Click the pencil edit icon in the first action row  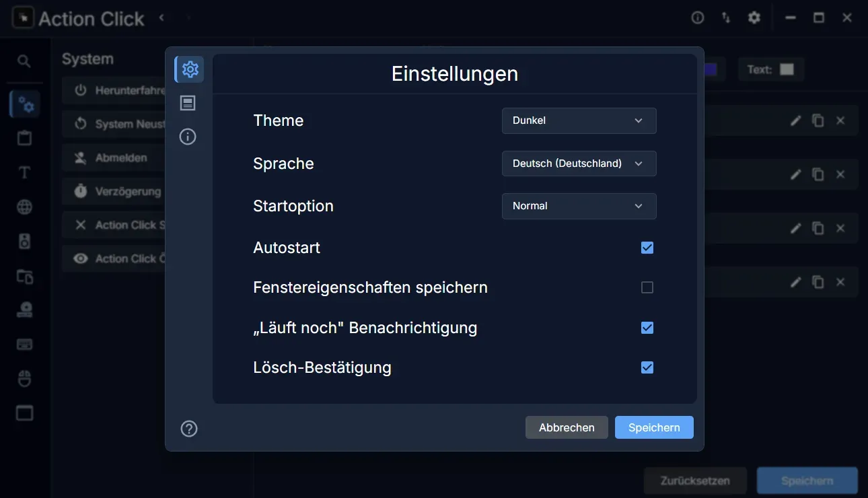coord(795,120)
